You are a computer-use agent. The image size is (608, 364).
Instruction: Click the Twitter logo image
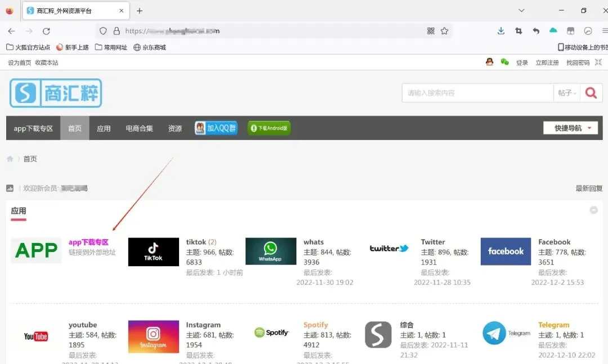(389, 248)
